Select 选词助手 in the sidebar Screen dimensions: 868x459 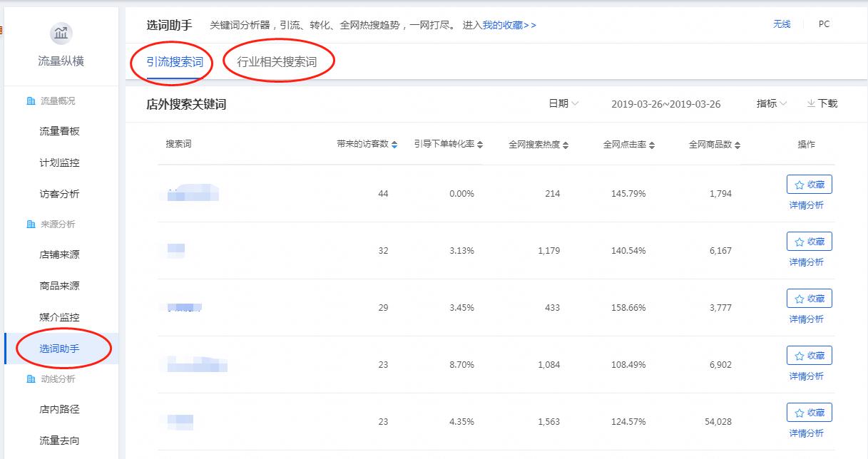[x=59, y=349]
